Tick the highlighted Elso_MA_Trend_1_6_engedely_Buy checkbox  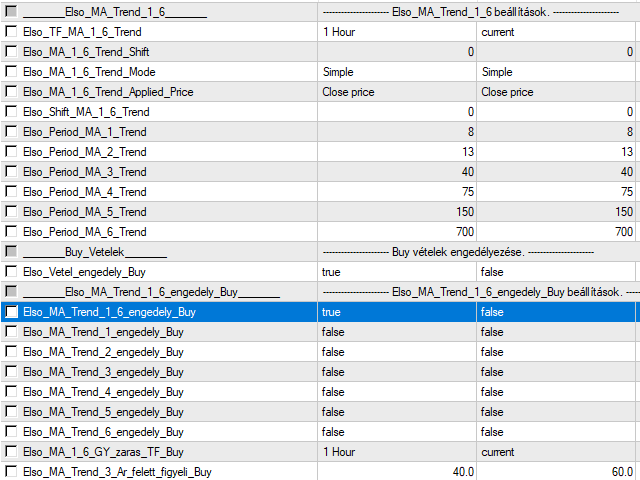point(11,312)
